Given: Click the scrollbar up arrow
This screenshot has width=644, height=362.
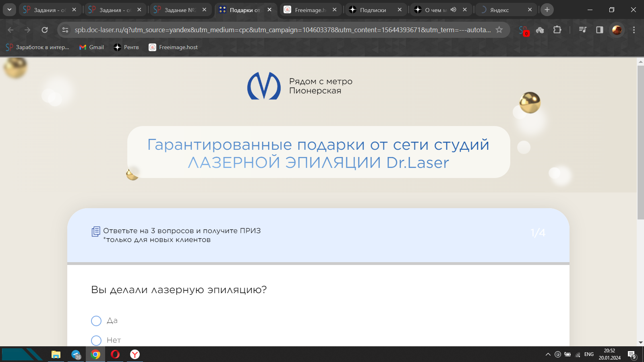Looking at the screenshot, I should (x=640, y=62).
